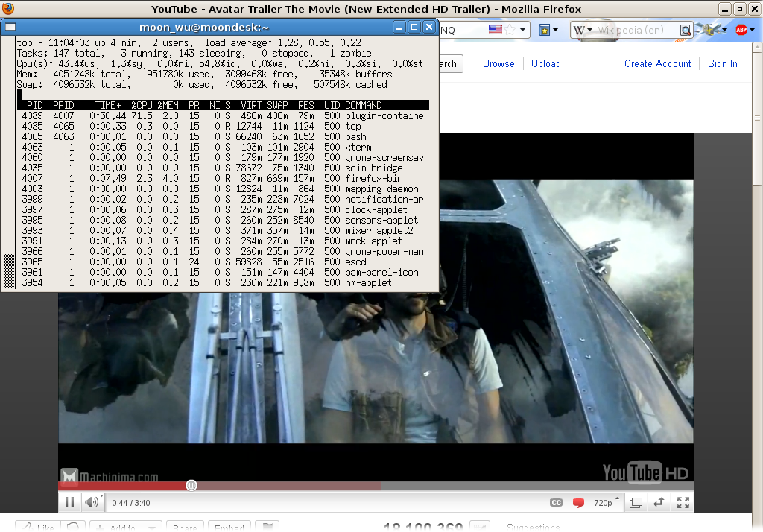The image size is (763, 532).
Task: Pause the YouTube video
Action: [69, 503]
